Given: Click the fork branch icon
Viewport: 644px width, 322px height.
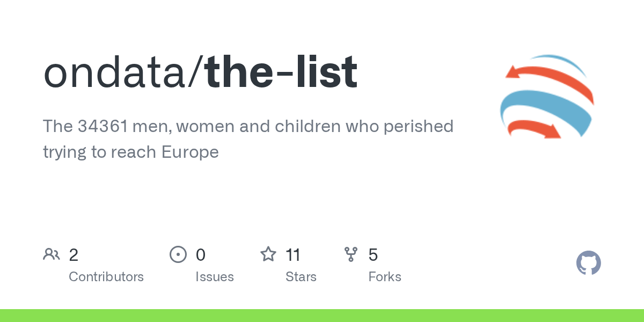Looking at the screenshot, I should click(351, 254).
